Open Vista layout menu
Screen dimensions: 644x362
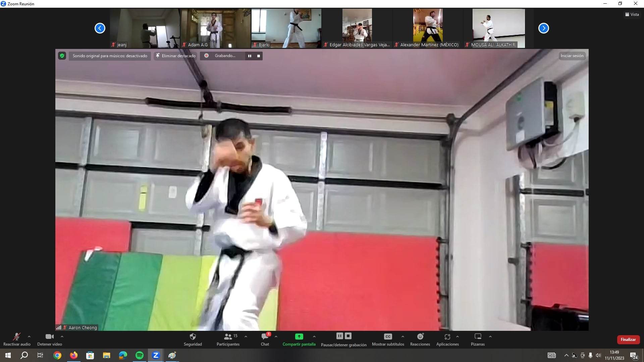point(632,14)
